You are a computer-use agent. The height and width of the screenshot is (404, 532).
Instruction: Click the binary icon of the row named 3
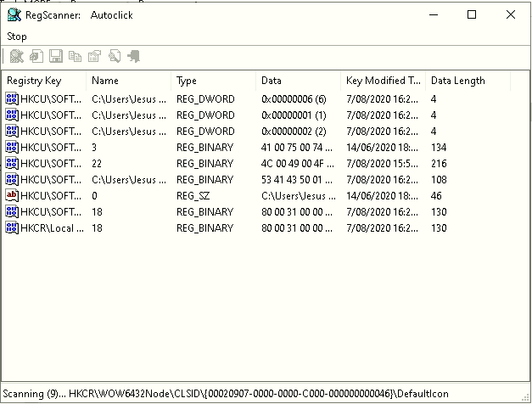coord(12,148)
